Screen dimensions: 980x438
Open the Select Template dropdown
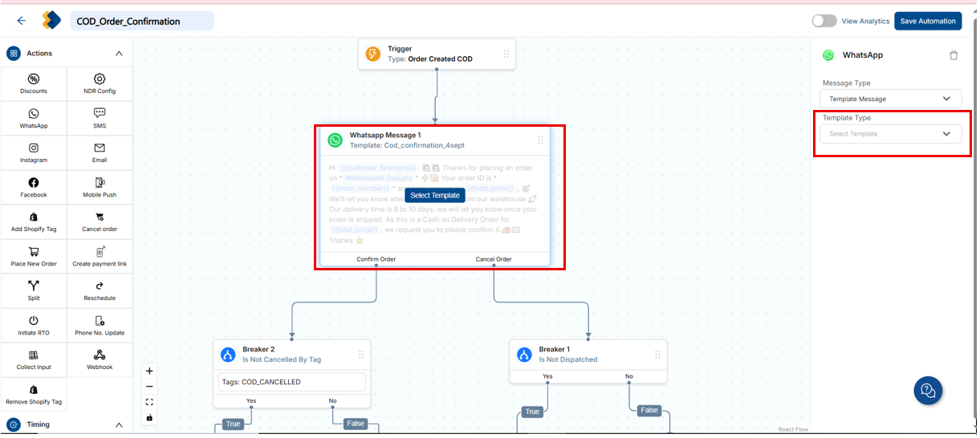pos(890,134)
